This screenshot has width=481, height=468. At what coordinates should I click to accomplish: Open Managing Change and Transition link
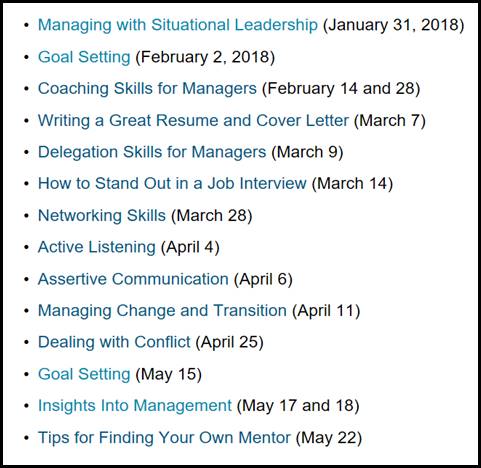click(162, 311)
